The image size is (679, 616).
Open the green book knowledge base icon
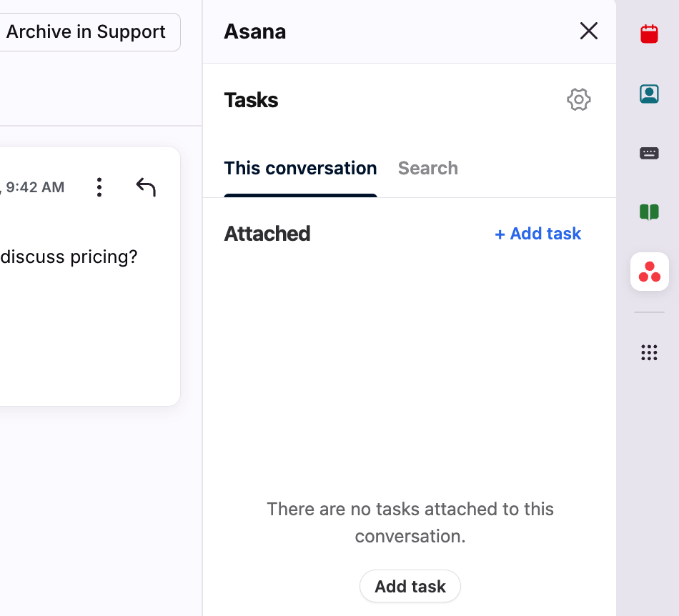point(649,212)
